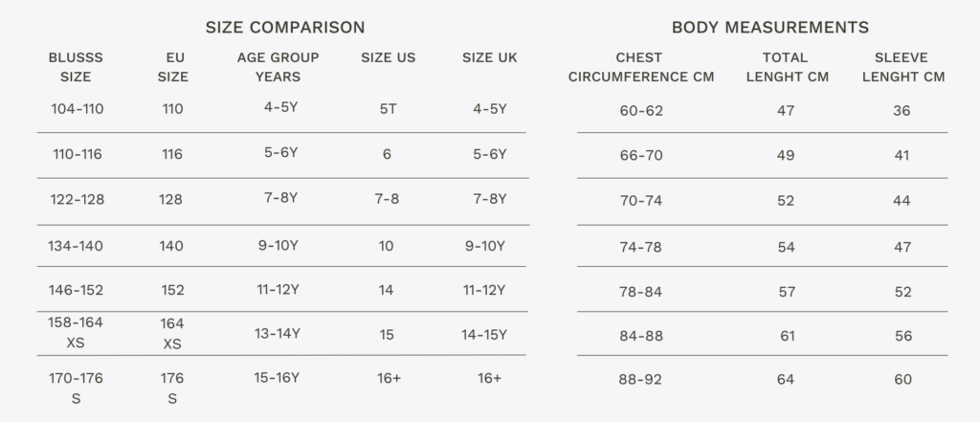Click total length value 64
The width and height of the screenshot is (980, 422).
pyautogui.click(x=786, y=380)
